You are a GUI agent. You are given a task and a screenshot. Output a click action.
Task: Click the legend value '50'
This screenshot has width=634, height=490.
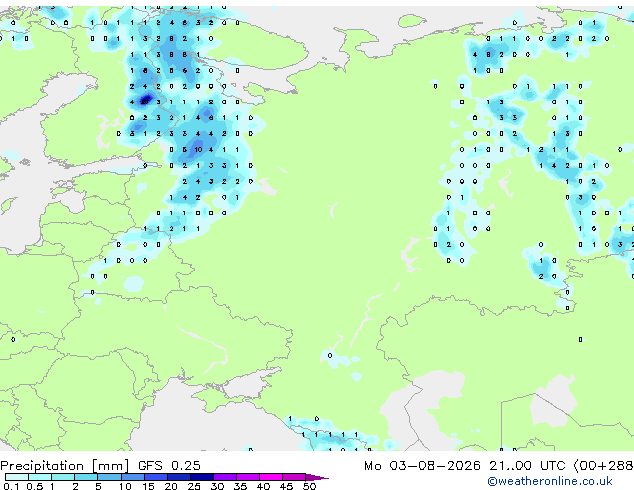click(309, 486)
